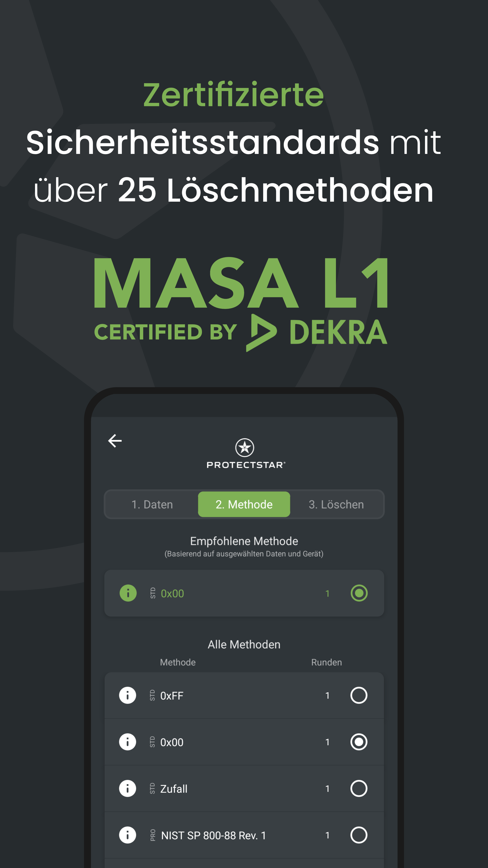
Task: View info icon for Zufall method
Action: [128, 788]
